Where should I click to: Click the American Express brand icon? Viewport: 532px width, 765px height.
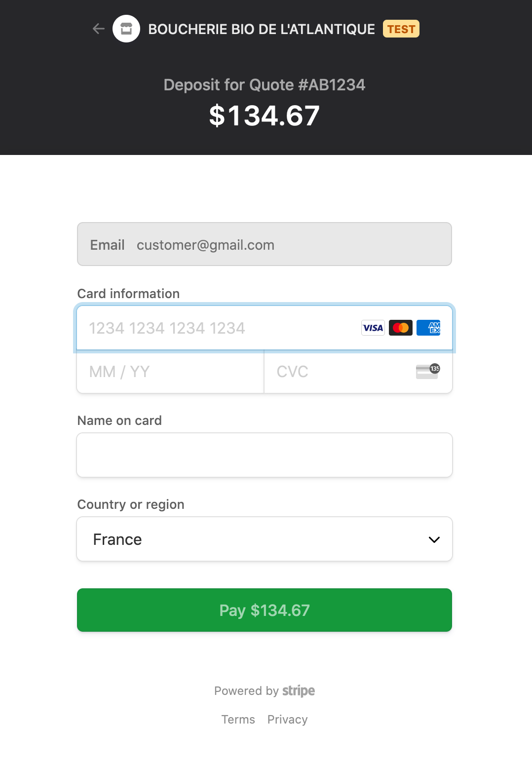click(x=428, y=328)
